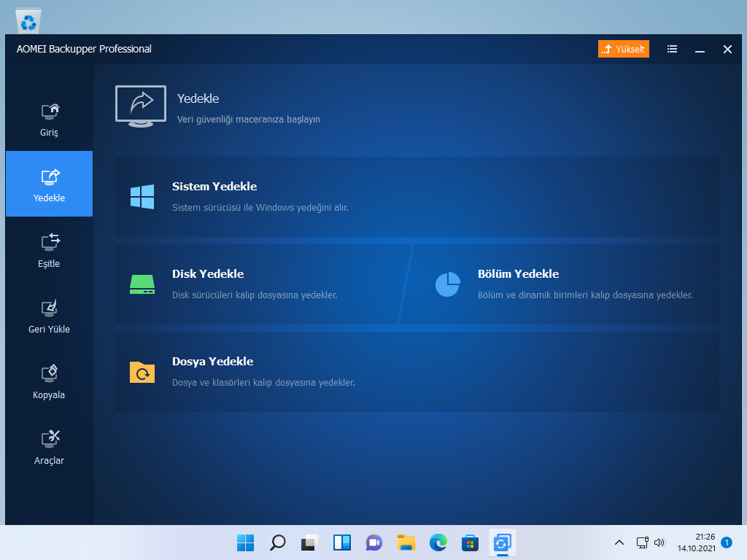Image resolution: width=747 pixels, height=560 pixels.
Task: Select the Dosya Yedekle option
Action: click(x=417, y=372)
